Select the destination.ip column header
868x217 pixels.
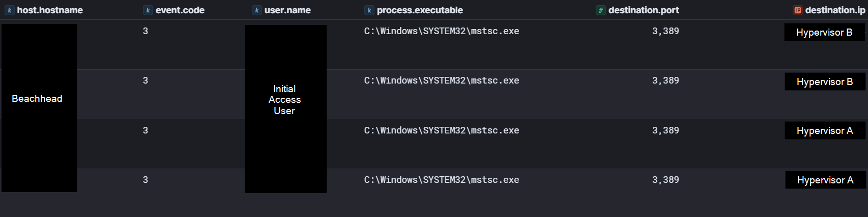835,10
